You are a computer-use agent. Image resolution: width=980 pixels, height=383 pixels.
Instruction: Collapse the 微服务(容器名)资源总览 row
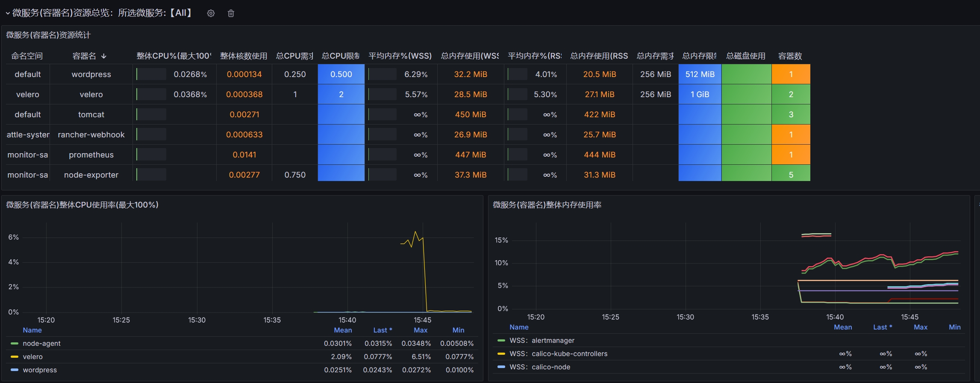[8, 13]
